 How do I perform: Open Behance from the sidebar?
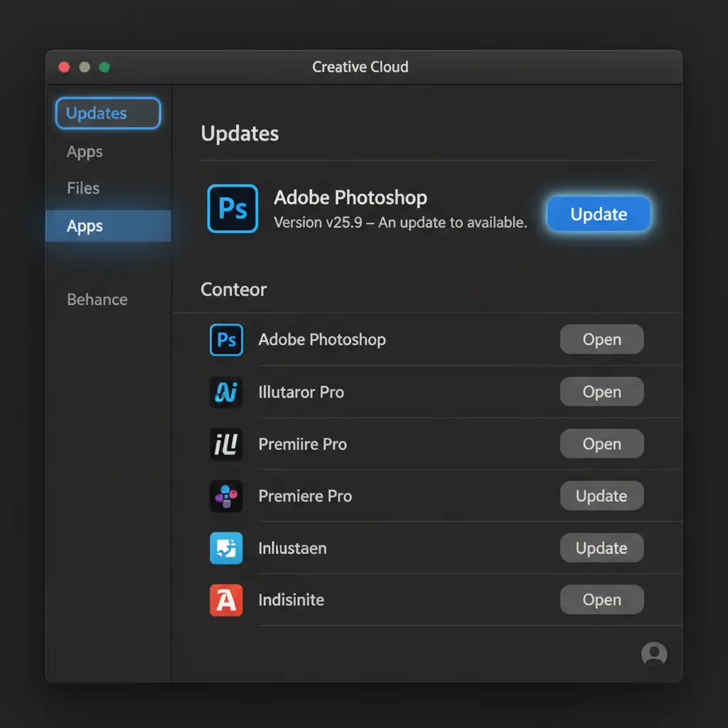[97, 299]
